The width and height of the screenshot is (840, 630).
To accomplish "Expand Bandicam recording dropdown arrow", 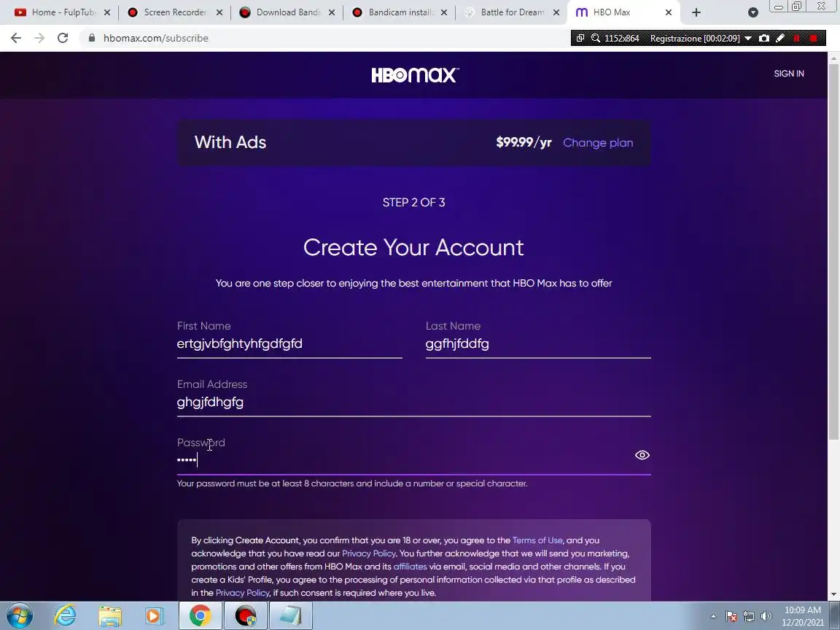I will [748, 38].
